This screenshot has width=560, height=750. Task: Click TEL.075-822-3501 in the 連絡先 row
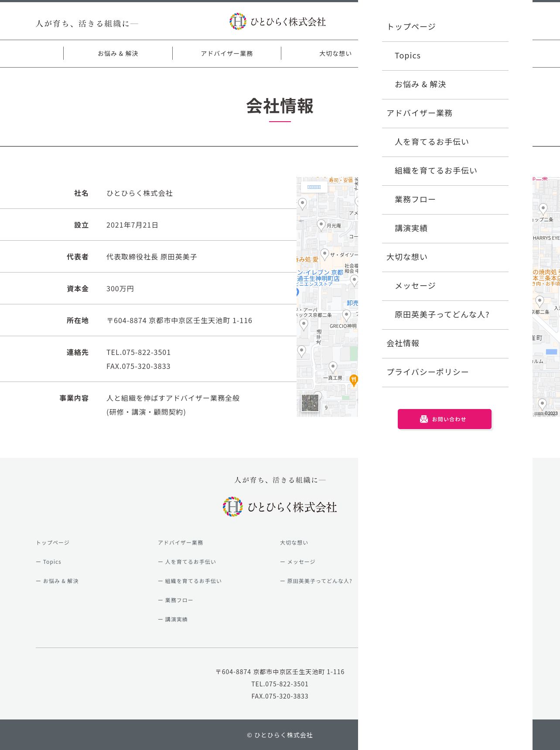pyautogui.click(x=139, y=352)
